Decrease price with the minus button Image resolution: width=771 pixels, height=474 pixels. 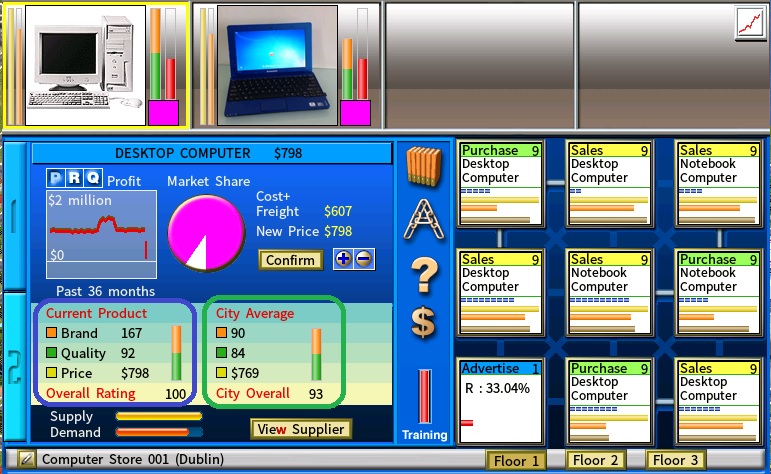point(364,259)
